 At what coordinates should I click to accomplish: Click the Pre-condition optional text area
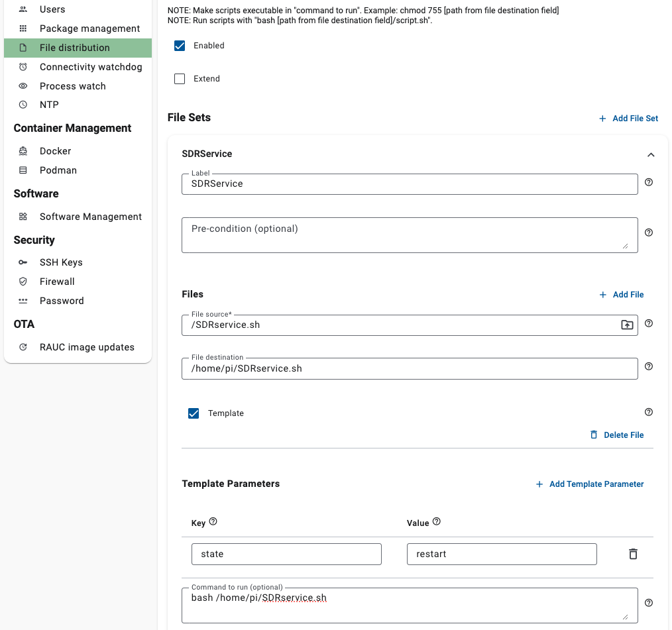pos(410,235)
